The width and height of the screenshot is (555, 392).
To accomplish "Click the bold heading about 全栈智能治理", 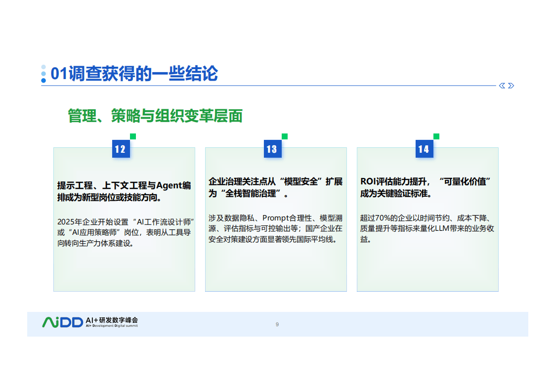I will 275,187.
